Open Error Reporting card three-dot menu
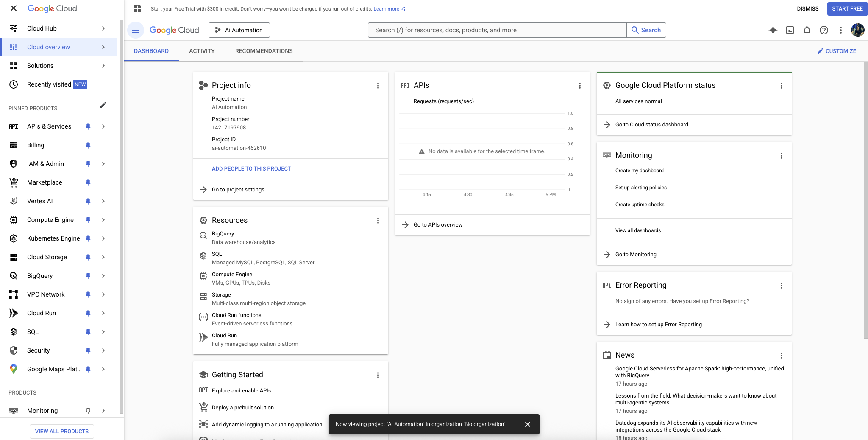 782,286
